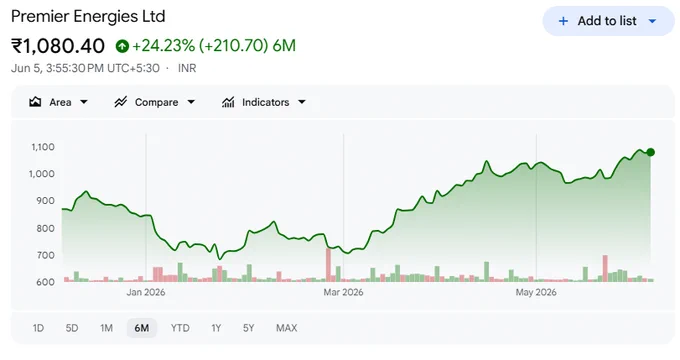Screen dimensions: 680x360
Task: Expand the Indicators dropdown arrow
Action: (x=302, y=102)
